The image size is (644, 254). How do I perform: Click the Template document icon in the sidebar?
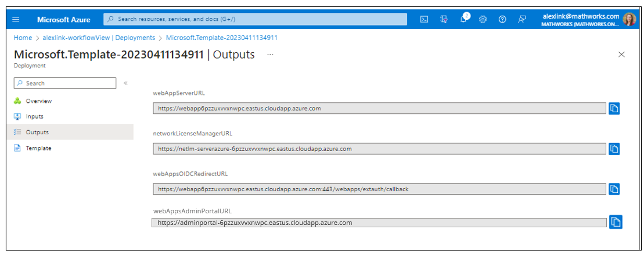point(17,148)
